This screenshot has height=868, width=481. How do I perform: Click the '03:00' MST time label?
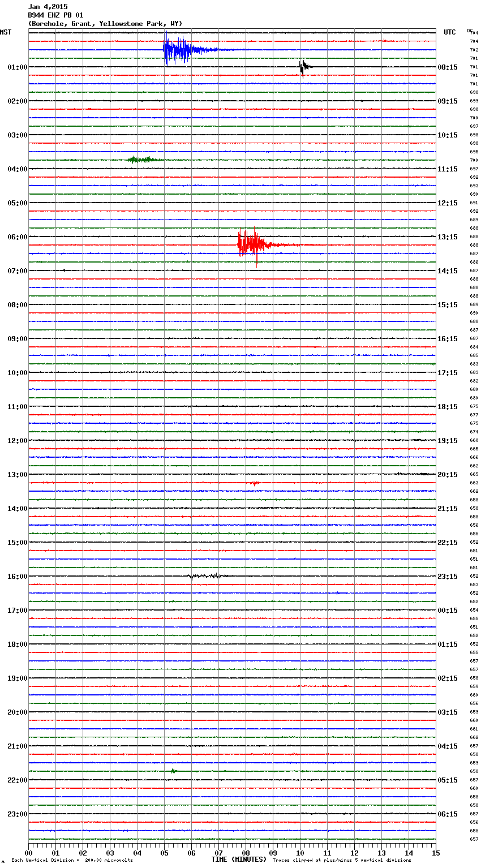coord(18,135)
